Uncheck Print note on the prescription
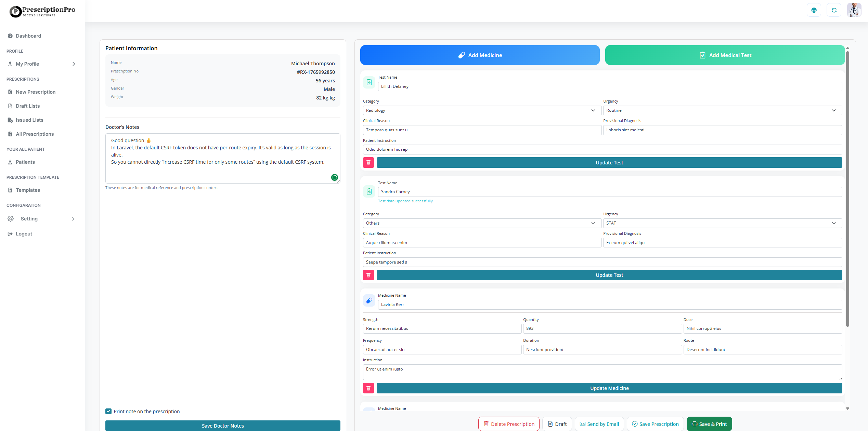Viewport: 868px width, 431px height. click(x=108, y=411)
